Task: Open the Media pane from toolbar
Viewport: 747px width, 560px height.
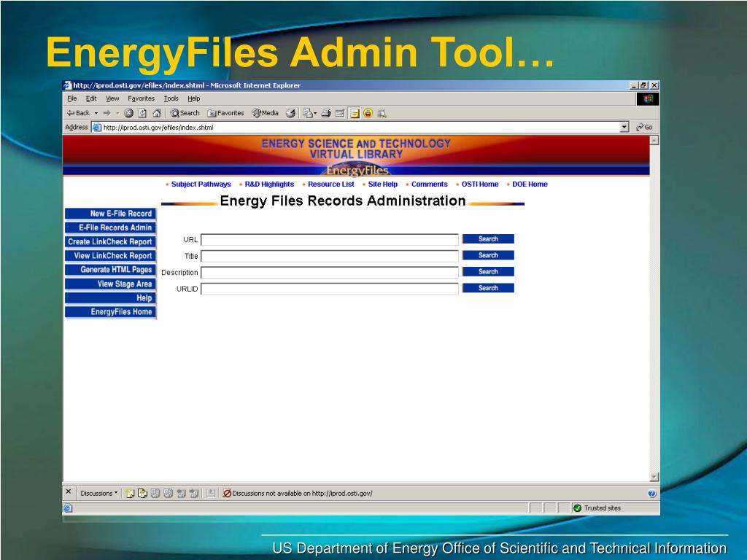Action: [x=266, y=113]
